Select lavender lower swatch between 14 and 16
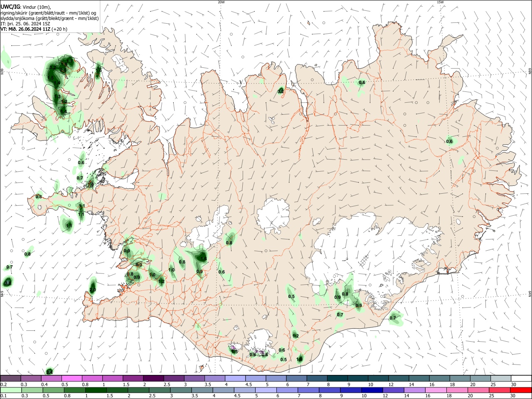 click(x=414, y=390)
